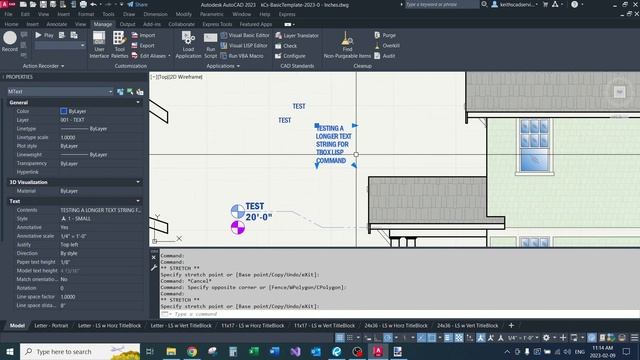Toggle object snap in status bar
This screenshot has width=640, height=360.
click(x=431, y=338)
